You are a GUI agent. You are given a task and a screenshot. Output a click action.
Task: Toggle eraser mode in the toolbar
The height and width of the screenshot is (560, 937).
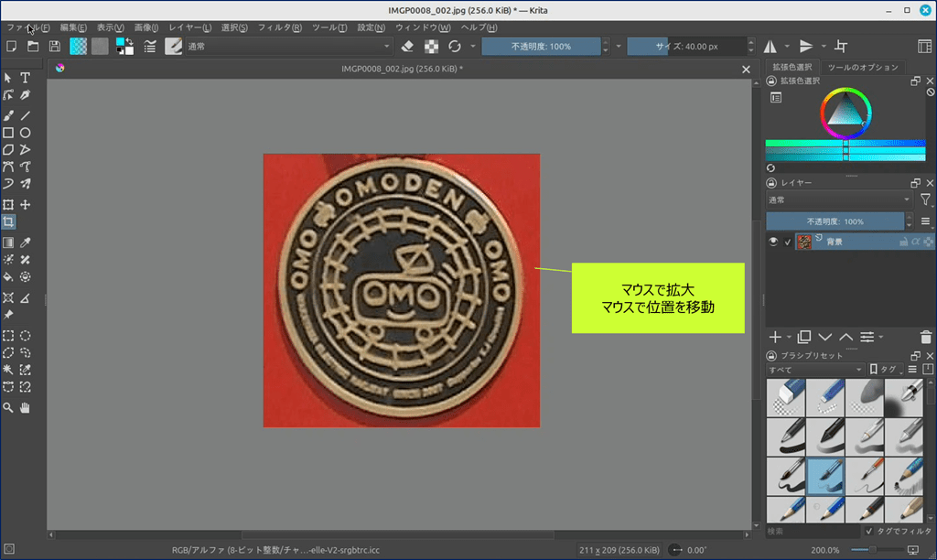[x=408, y=46]
